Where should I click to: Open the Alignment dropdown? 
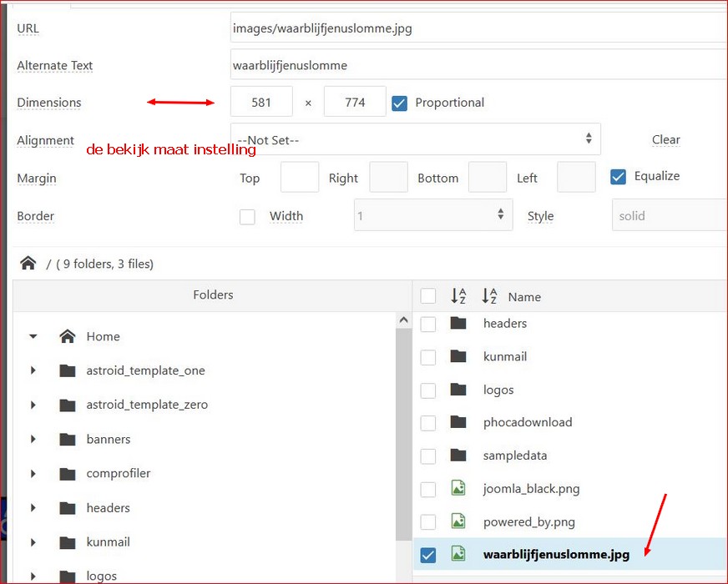pyautogui.click(x=415, y=139)
